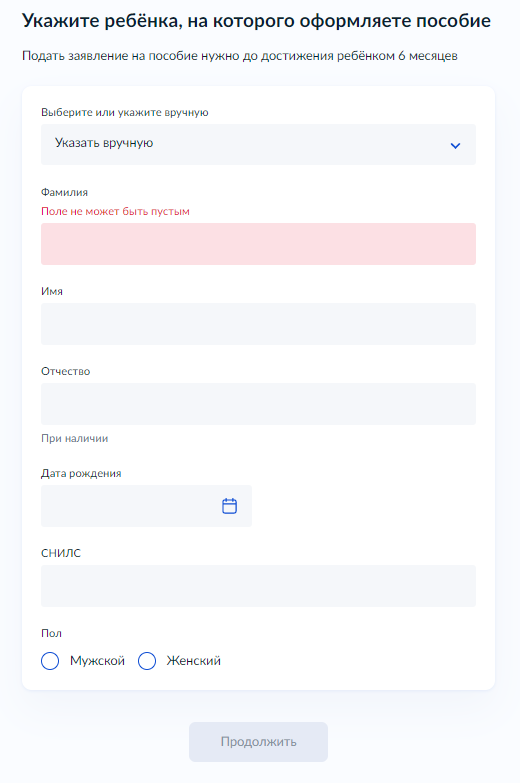
Task: Click the Фамилия field label
Action: coord(64,192)
